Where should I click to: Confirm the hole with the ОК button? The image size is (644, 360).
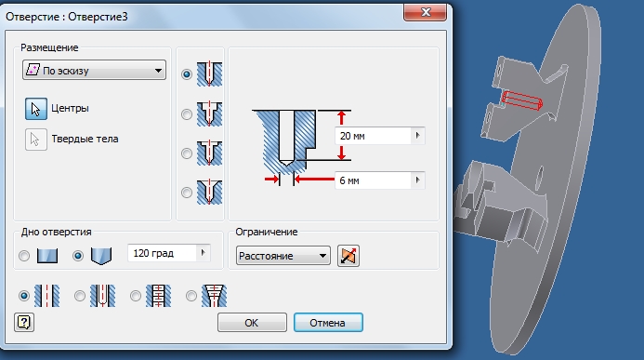(x=252, y=323)
